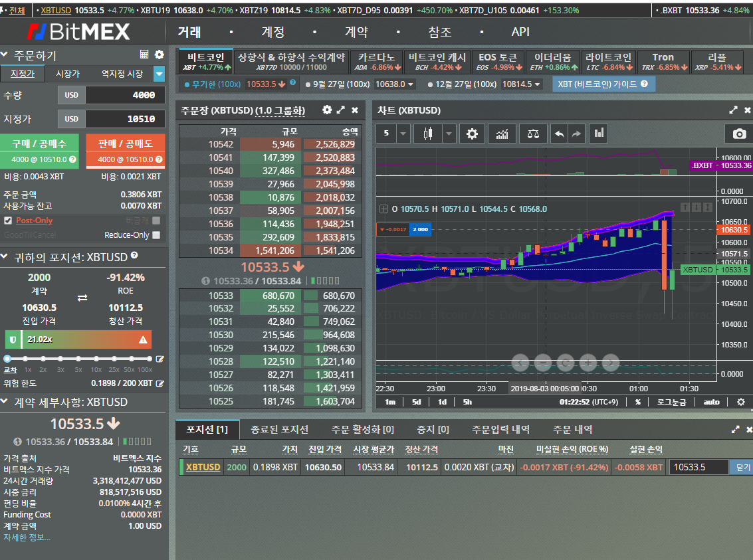
Task: Edit the risk limit pencil icon
Action: point(160,383)
